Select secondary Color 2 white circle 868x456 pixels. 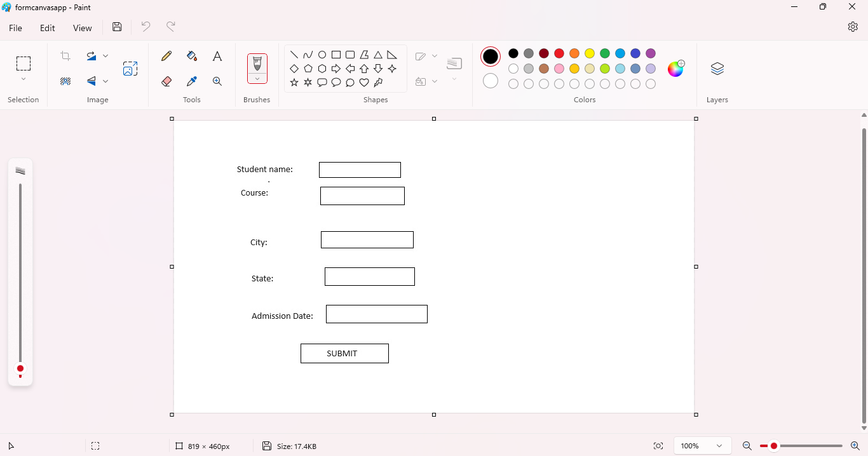pyautogui.click(x=491, y=81)
